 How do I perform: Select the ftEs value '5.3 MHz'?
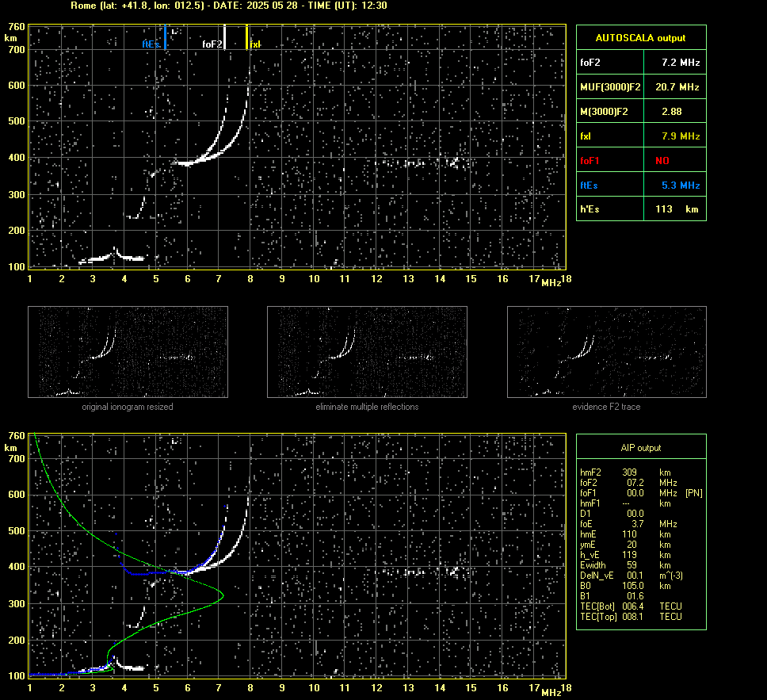681,185
